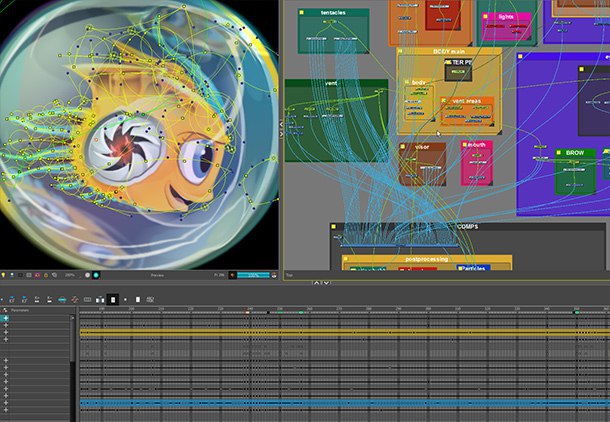
Task: Click the cyan circle render preview icon
Action: [x=96, y=275]
